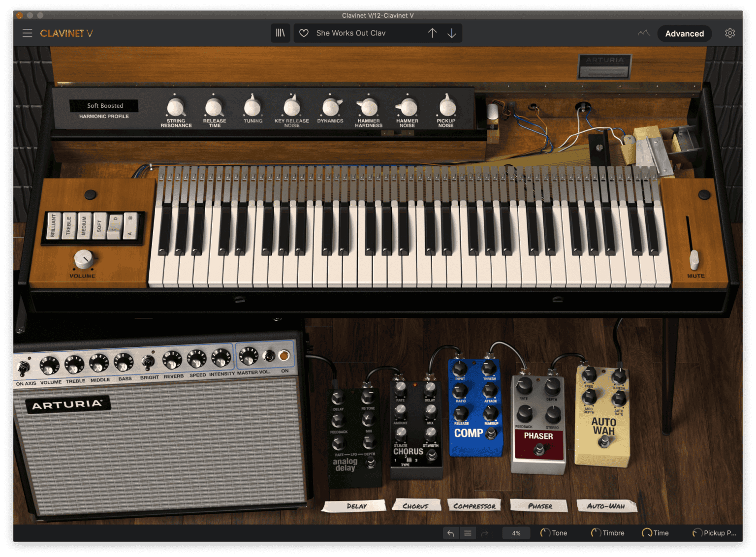Screen dimensions: 756x557
Task: Open the hamburger menu beside Clavinet V logo
Action: point(27,33)
